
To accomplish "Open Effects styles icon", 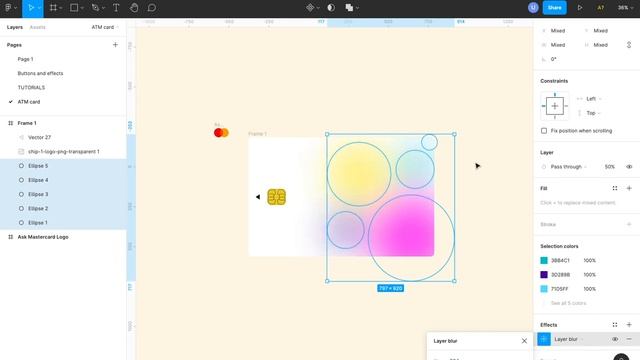I will click(x=615, y=325).
